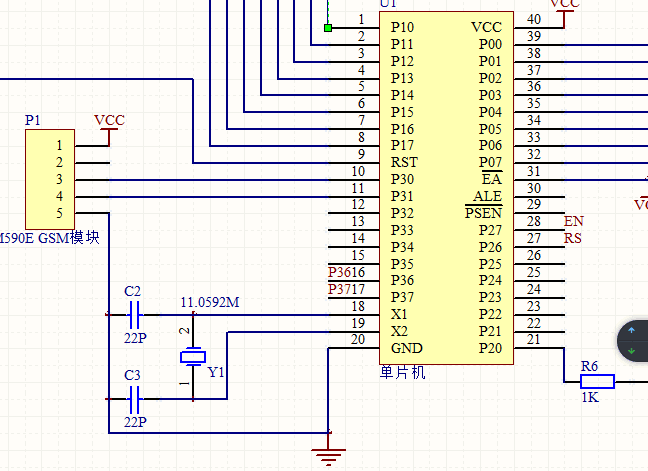Click the P36 pin name inside chip
Screen dimensions: 648x471
(x=402, y=281)
